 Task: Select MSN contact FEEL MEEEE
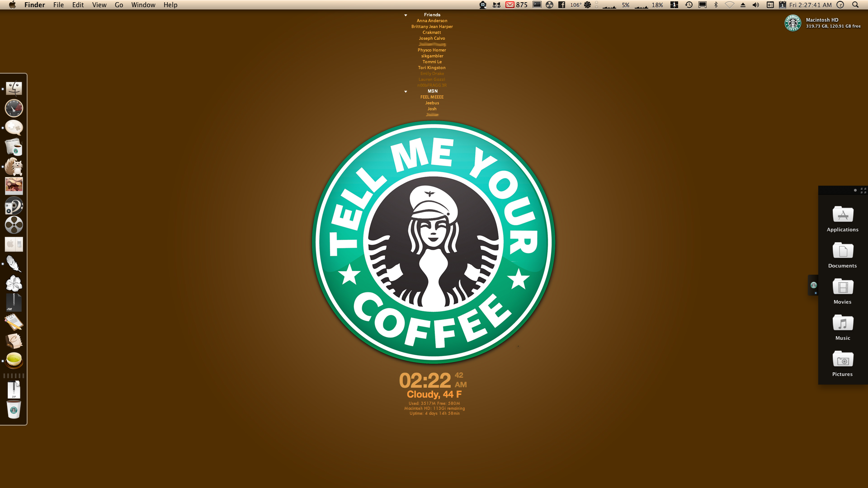(x=432, y=97)
